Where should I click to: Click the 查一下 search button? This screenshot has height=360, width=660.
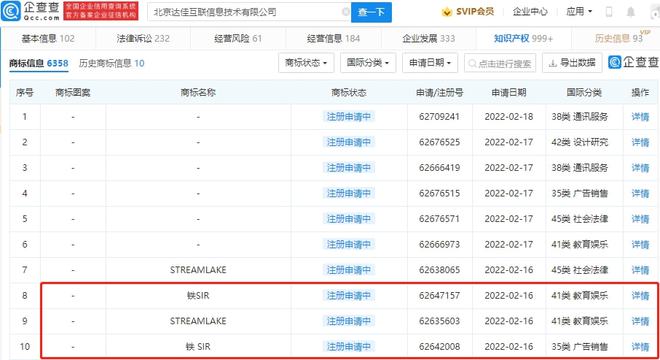pyautogui.click(x=371, y=12)
